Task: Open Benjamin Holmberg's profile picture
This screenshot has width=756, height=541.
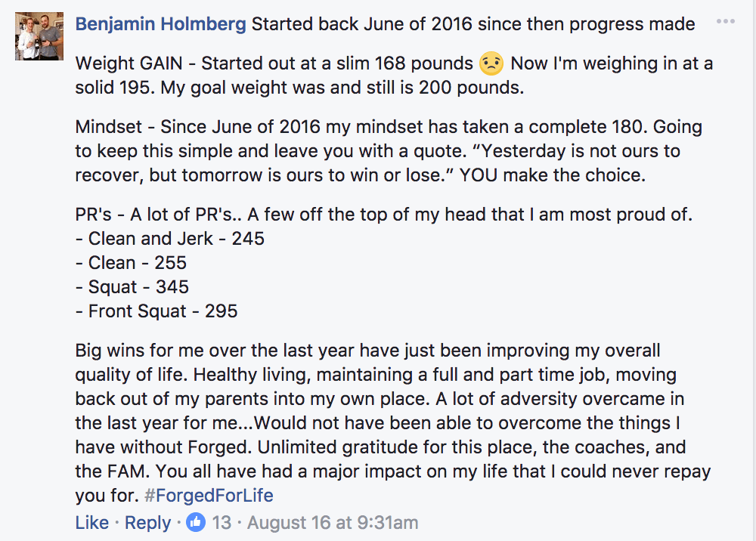Action: [x=39, y=36]
